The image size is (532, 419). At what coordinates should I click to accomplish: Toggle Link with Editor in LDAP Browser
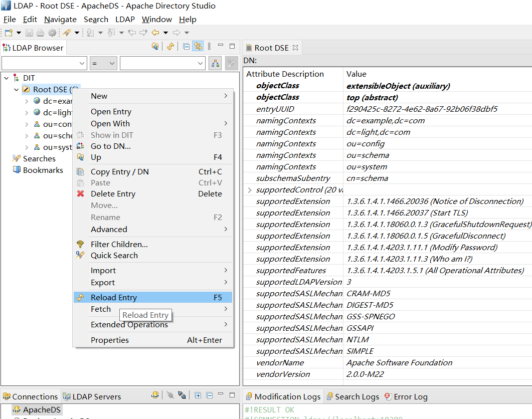click(x=198, y=47)
